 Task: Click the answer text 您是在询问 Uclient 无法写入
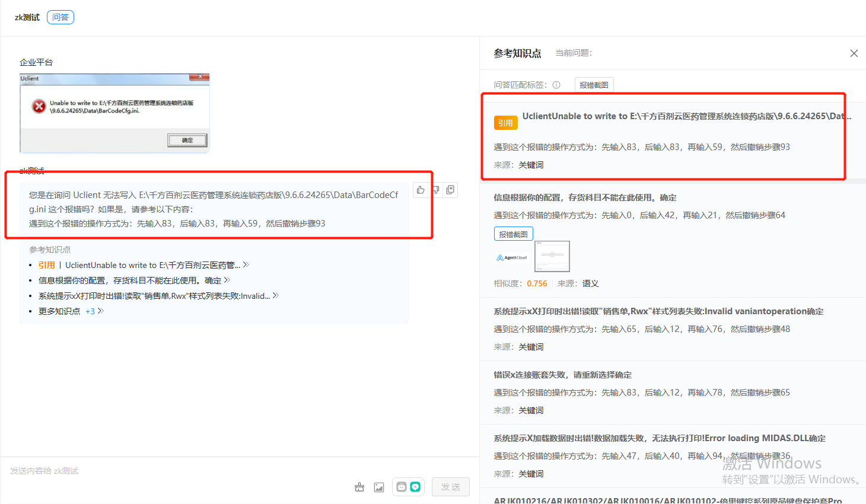click(x=214, y=202)
